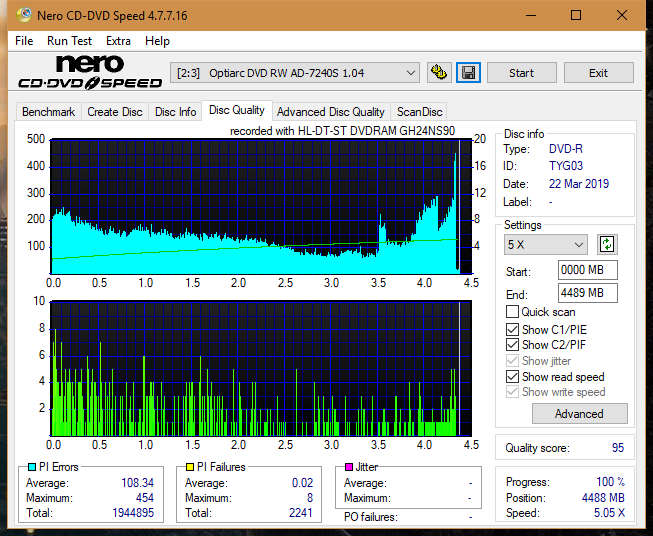Viewport: 653px width, 536px height.
Task: Switch to the ScanDisc tab
Action: (419, 112)
